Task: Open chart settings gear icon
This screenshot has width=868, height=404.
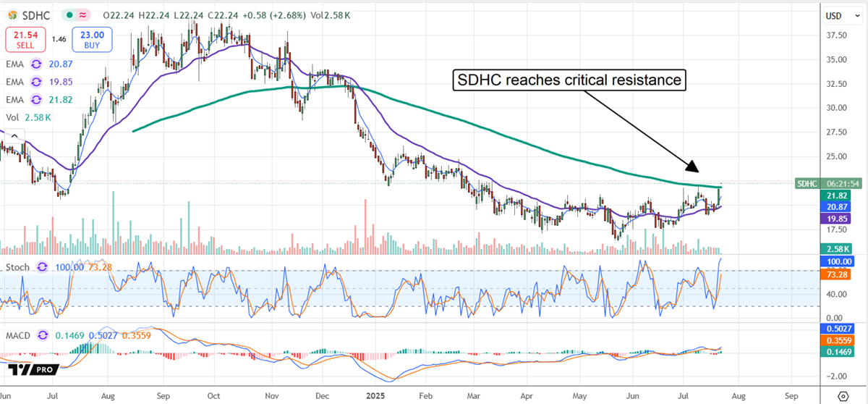Action: pyautogui.click(x=842, y=397)
